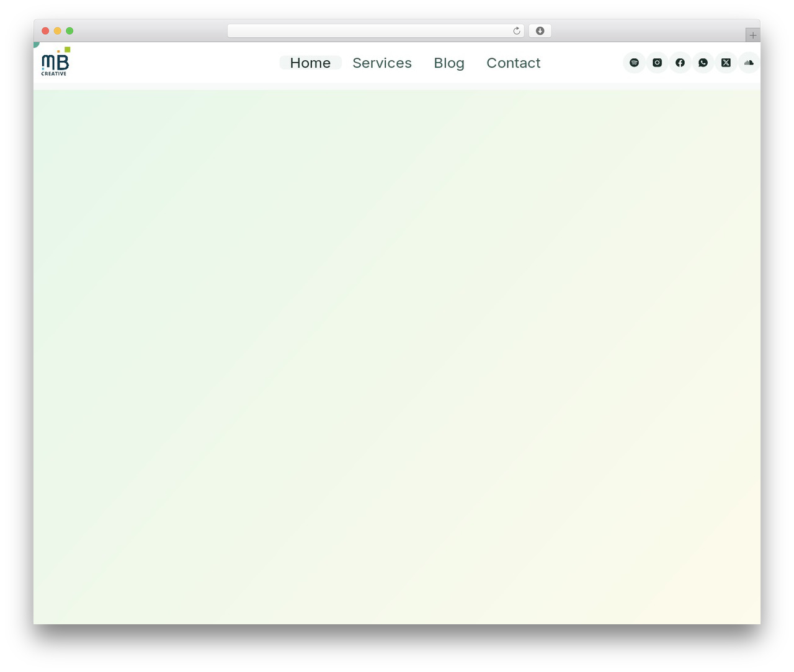This screenshot has height=672, width=794.
Task: Open the Spotify social link
Action: [634, 63]
